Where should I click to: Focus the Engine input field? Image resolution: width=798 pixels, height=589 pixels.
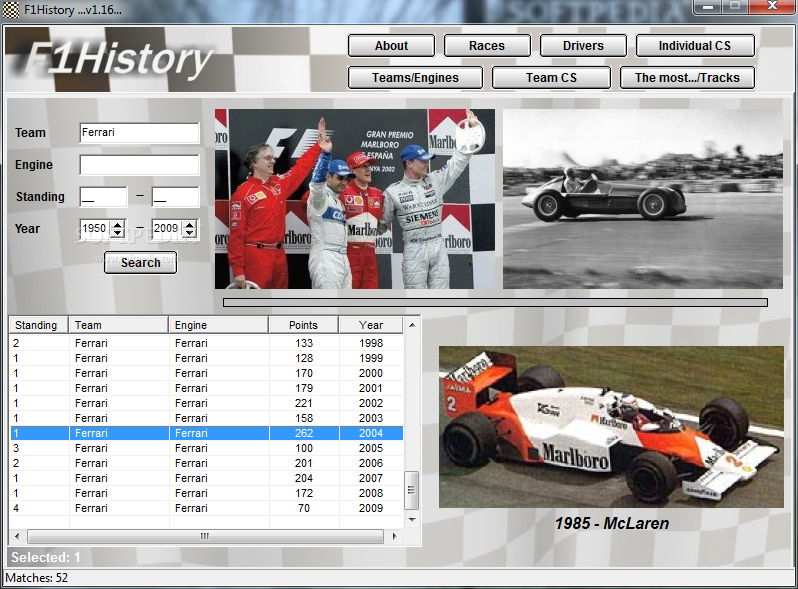139,165
